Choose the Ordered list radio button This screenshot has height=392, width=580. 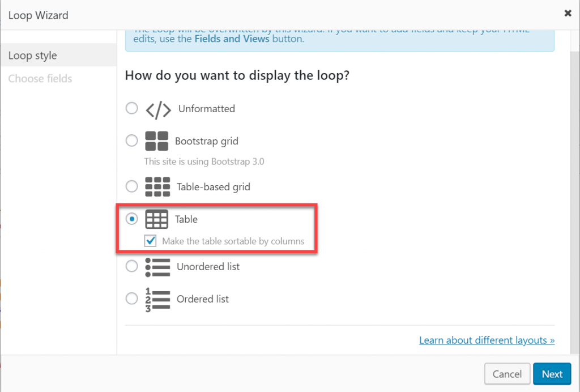[x=132, y=298]
